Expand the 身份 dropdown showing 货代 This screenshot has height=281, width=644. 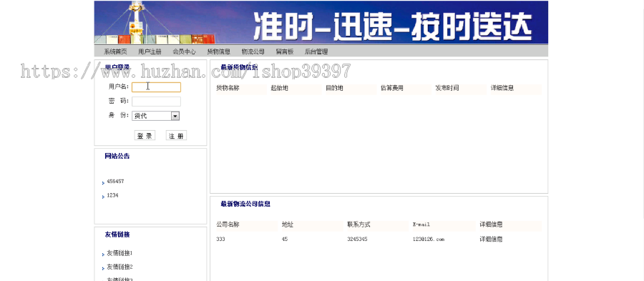[156, 116]
